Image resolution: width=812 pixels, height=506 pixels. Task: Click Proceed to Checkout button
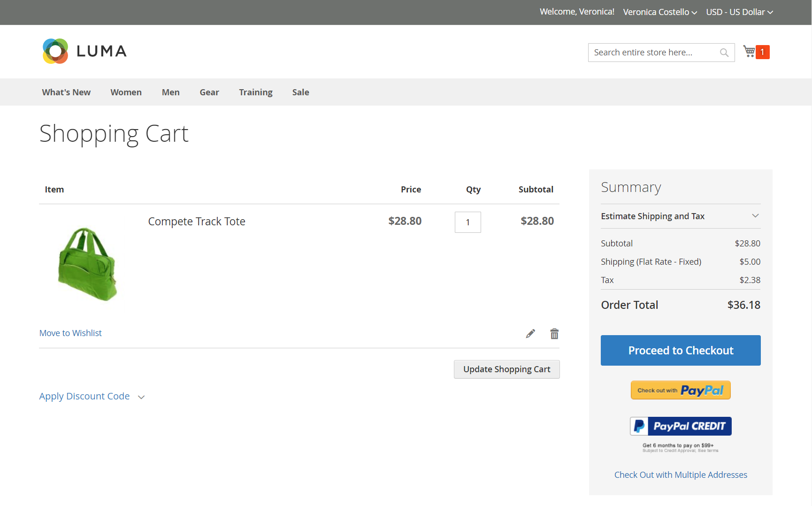tap(681, 351)
